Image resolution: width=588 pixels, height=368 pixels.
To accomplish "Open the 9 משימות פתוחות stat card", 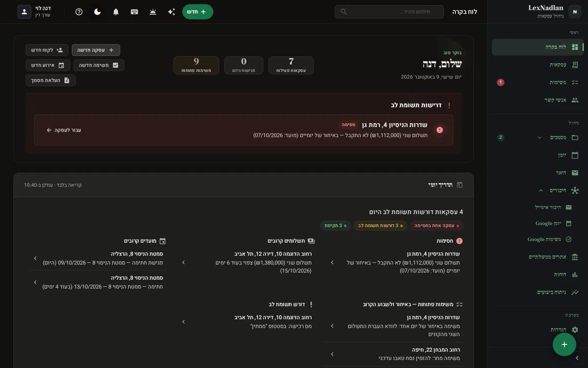I will (196, 65).
